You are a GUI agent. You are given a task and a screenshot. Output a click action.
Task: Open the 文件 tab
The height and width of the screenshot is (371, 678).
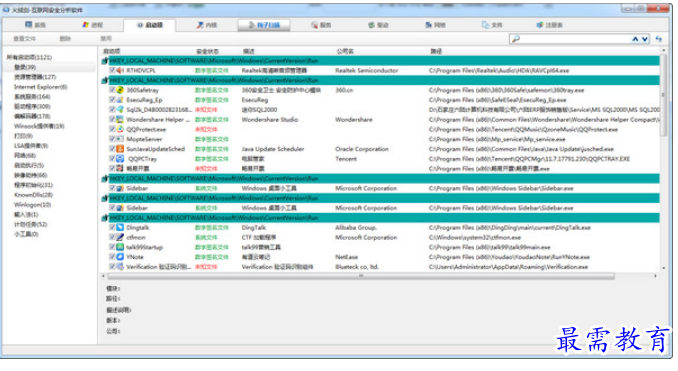tap(492, 26)
